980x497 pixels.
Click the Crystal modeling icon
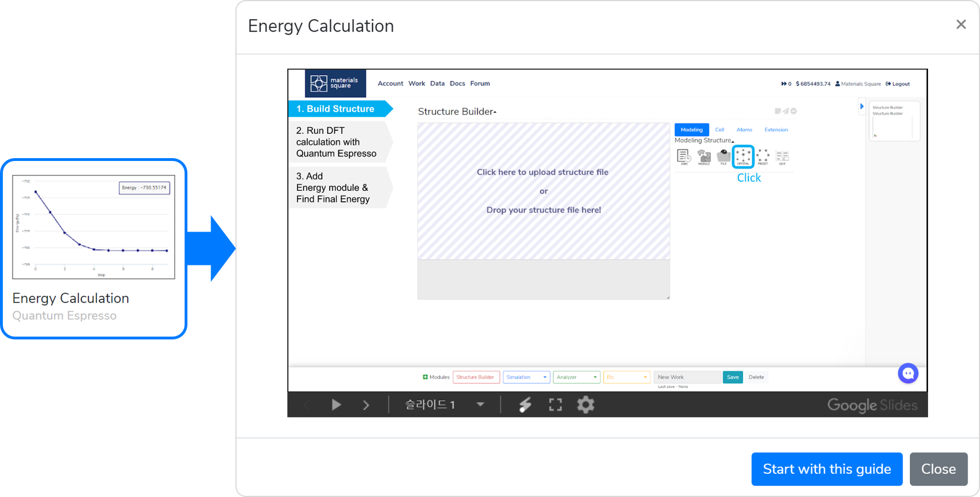tap(743, 156)
